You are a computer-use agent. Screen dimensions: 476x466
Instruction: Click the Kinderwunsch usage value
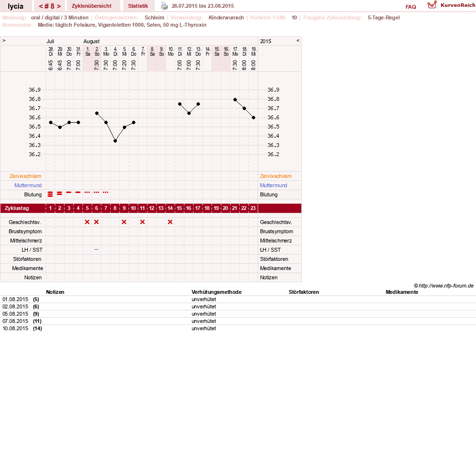coord(226,17)
